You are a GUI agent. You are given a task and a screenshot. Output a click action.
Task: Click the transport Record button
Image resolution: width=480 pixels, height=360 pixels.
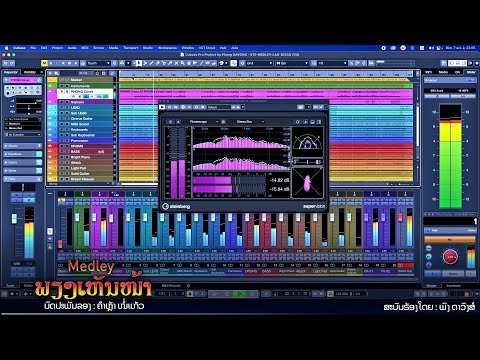point(252,294)
